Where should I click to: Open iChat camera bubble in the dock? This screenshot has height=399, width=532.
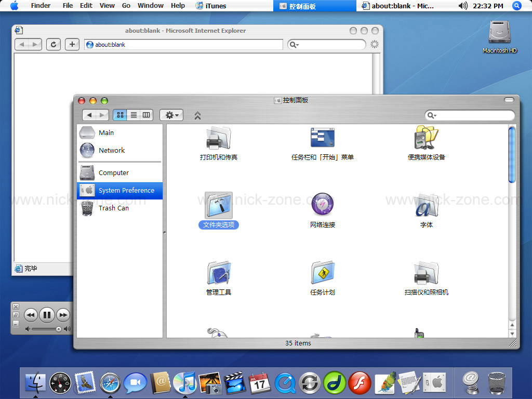coord(135,383)
